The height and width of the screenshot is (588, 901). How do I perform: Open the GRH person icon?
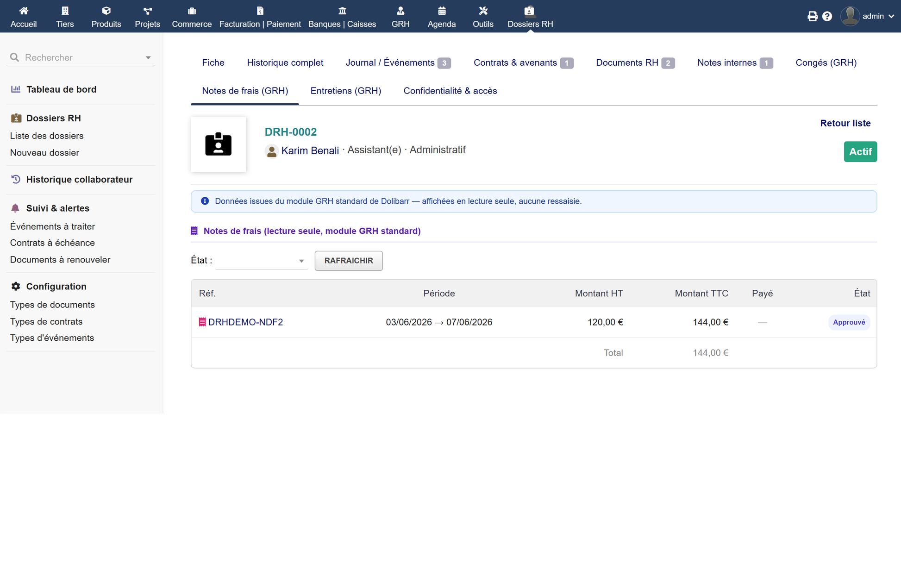(400, 11)
